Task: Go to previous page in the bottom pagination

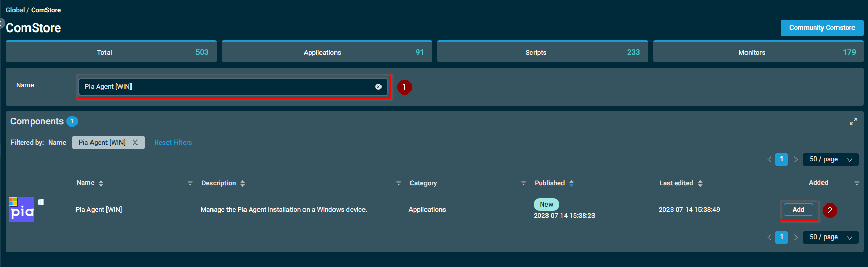Action: coord(769,238)
